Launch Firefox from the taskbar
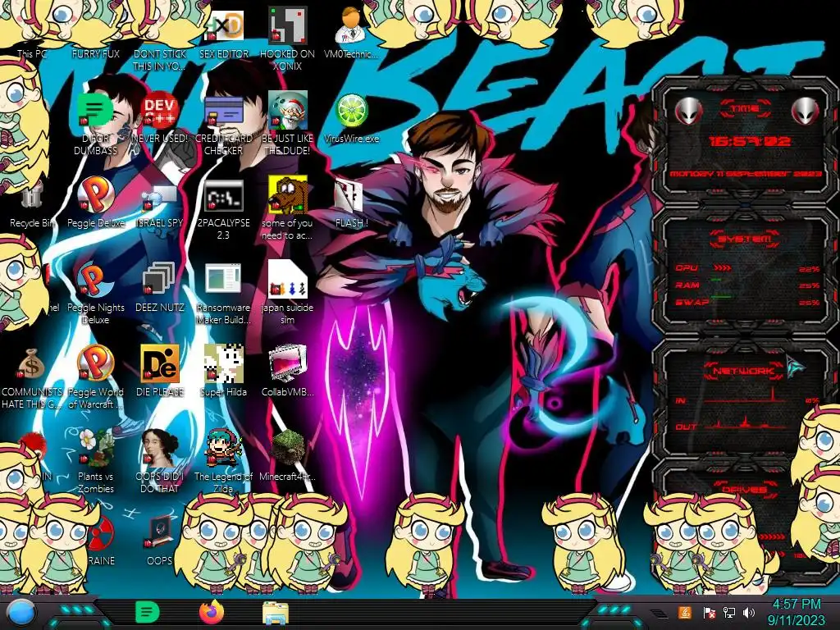Screen dimensions: 840x630 coord(212,612)
